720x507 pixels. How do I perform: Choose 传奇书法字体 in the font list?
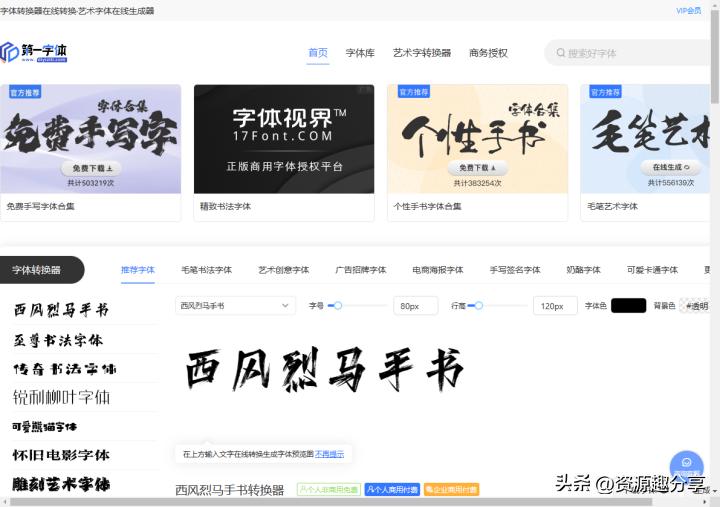[65, 369]
